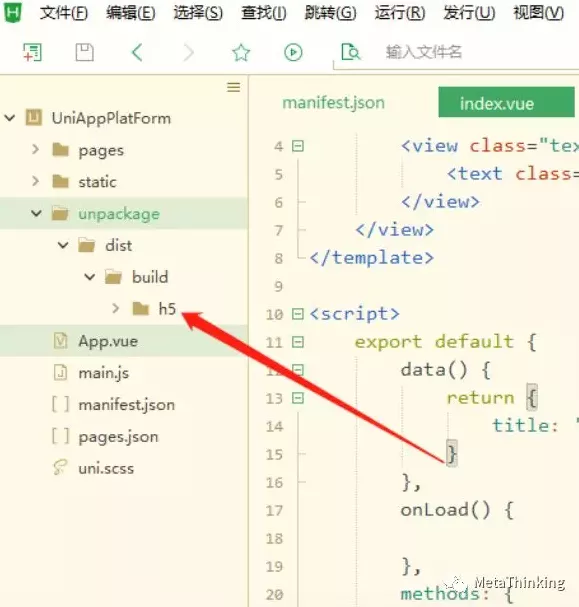The height and width of the screenshot is (607, 579).
Task: Switch to the index.vue tab
Action: point(506,102)
